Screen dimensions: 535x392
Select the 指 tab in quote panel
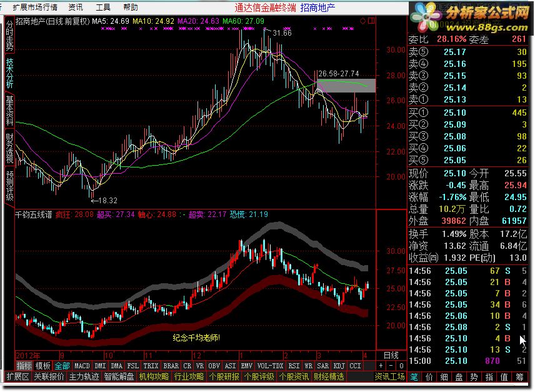click(x=489, y=377)
